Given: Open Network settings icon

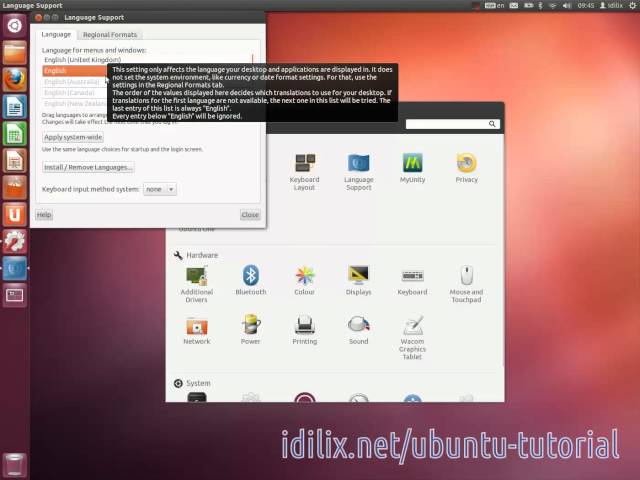Looking at the screenshot, I should click(x=197, y=331).
